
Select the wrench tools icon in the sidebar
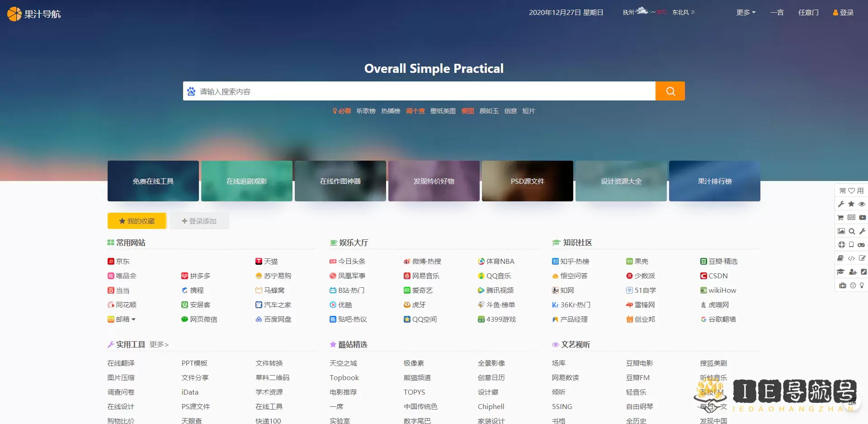(841, 204)
